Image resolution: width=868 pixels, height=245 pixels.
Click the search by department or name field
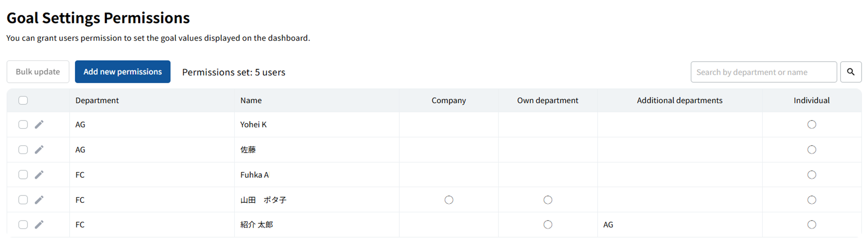[x=763, y=72]
